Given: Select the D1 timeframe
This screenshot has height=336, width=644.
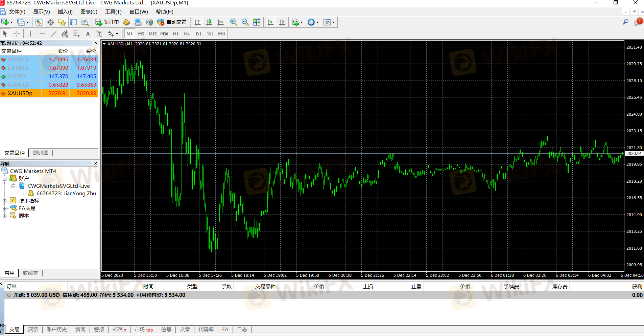Looking at the screenshot, I should [199, 34].
